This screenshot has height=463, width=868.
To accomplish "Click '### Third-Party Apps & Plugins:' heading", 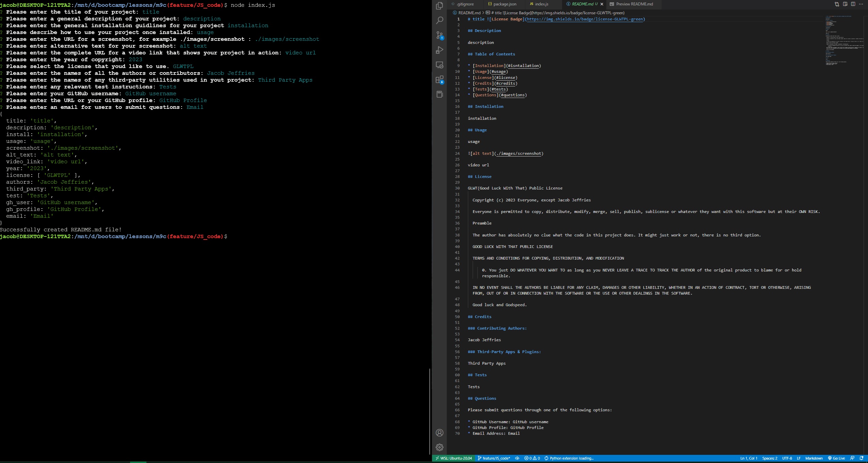I will click(504, 352).
